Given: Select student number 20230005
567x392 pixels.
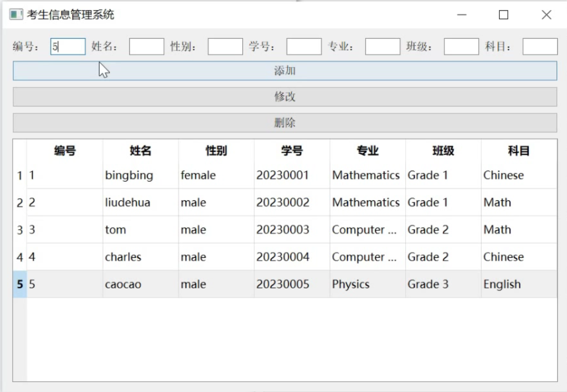Looking at the screenshot, I should click(x=292, y=284).
